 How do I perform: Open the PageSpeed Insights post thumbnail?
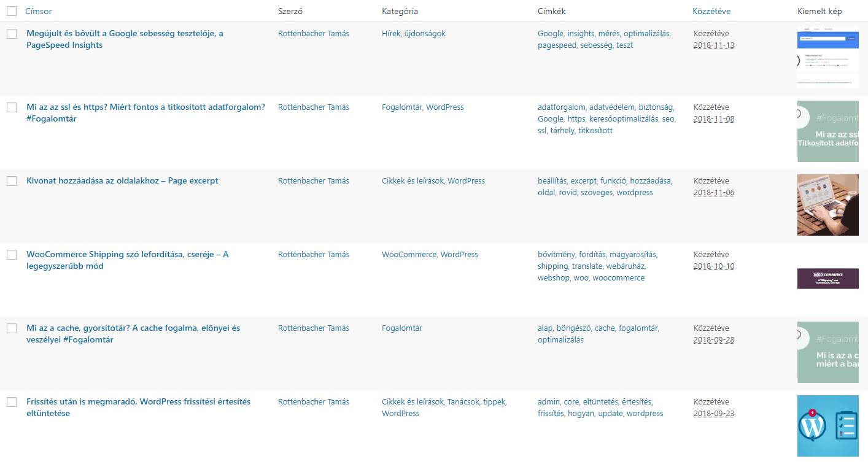tap(827, 58)
